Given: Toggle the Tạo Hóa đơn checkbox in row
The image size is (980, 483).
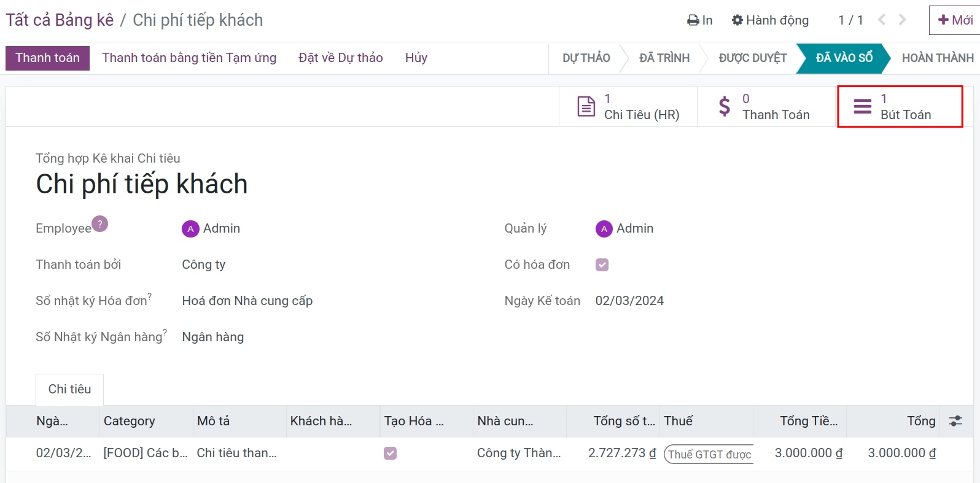Looking at the screenshot, I should pyautogui.click(x=391, y=453).
